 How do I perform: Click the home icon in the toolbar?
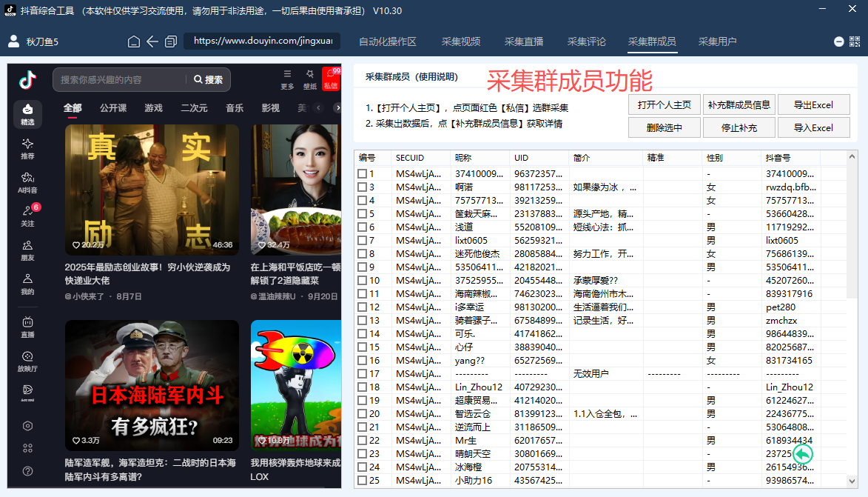(133, 41)
